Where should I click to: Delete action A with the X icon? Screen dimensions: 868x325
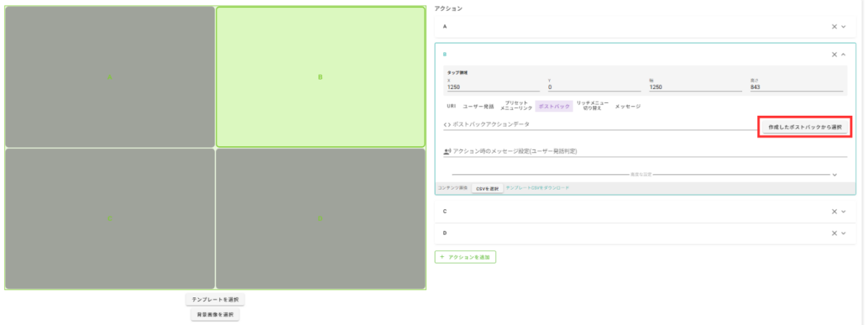point(834,27)
